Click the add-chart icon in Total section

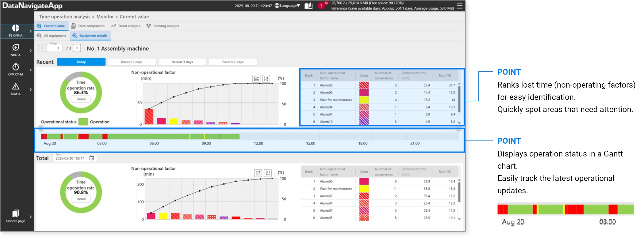click(258, 173)
